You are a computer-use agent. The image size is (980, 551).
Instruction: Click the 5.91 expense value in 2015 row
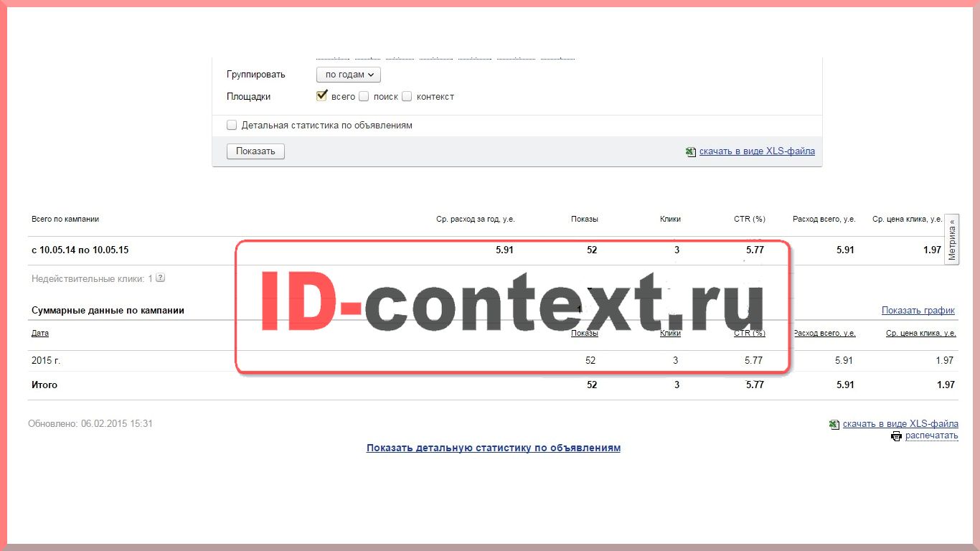point(844,360)
